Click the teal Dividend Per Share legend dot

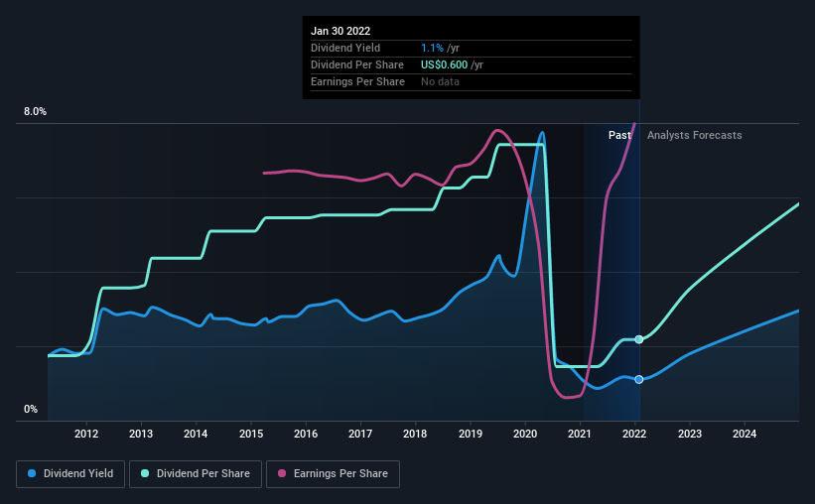(x=145, y=473)
